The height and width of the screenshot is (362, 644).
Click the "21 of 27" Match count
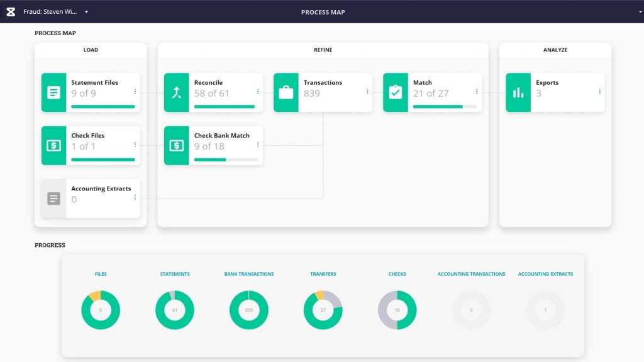point(430,94)
